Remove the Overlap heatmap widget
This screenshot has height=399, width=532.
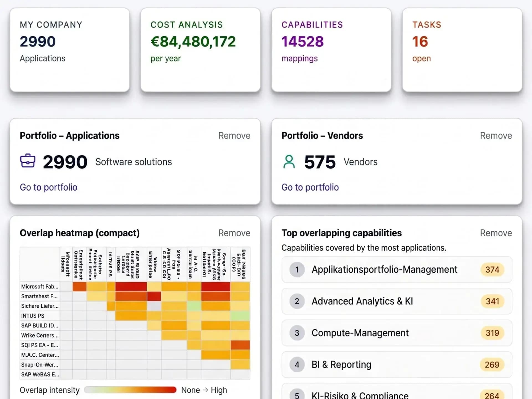coord(234,233)
